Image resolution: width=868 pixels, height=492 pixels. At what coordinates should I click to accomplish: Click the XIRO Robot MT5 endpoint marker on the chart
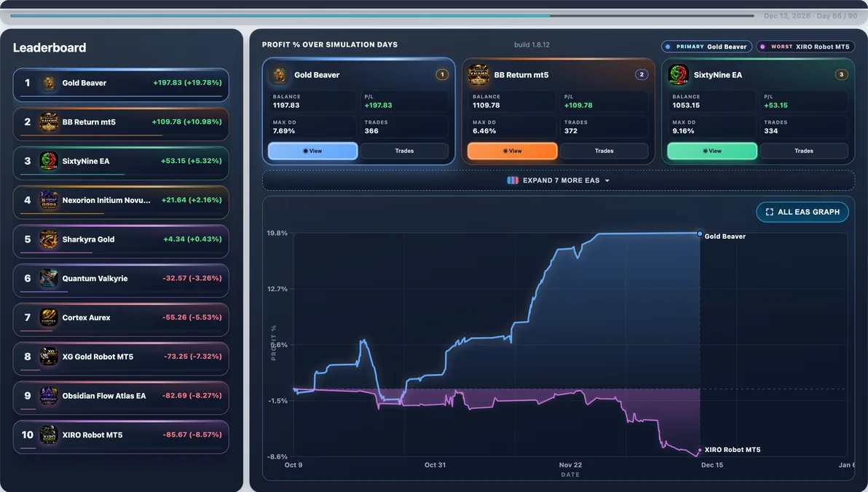(x=700, y=450)
